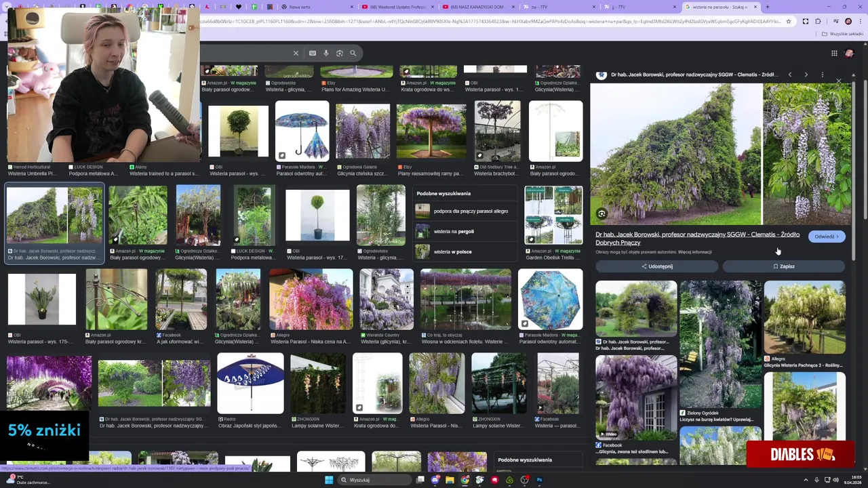This screenshot has height=488, width=868.
Task: Open the Zielony Ogródek related image
Action: point(720,344)
